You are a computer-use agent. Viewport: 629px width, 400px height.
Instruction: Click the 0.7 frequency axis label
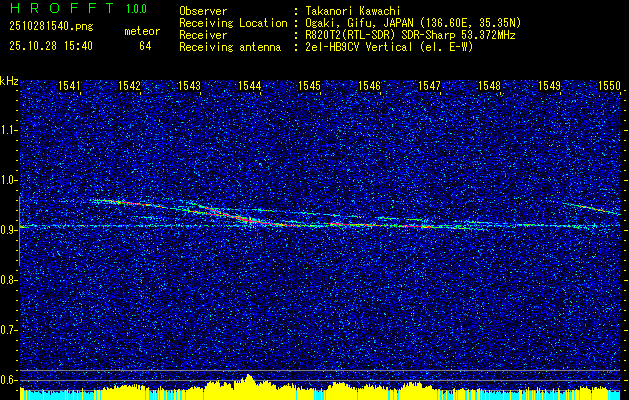tap(9, 329)
